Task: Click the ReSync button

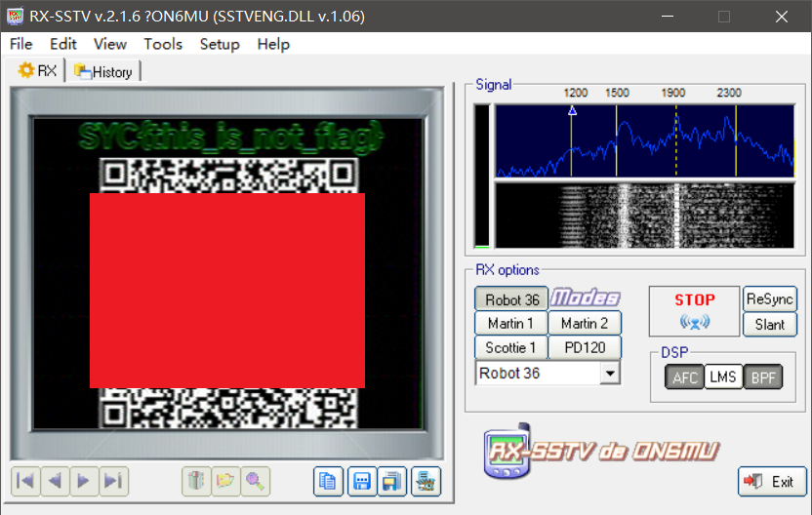Action: tap(769, 299)
